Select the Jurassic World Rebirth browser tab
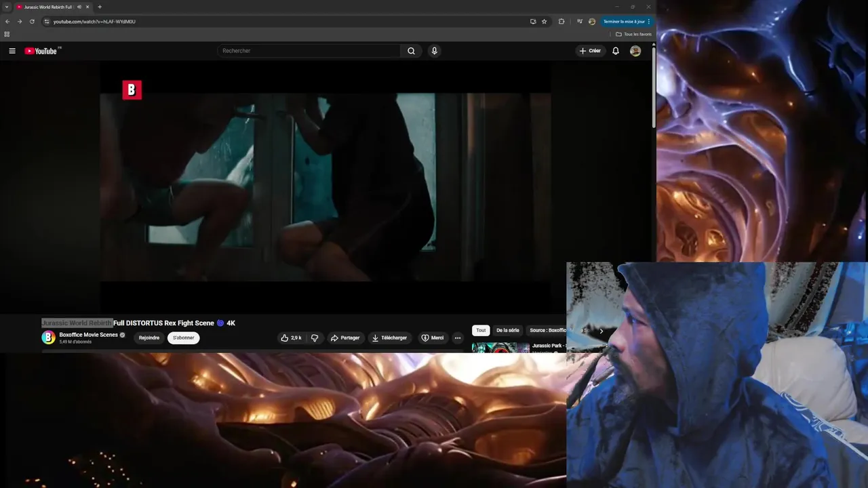Image resolution: width=868 pixels, height=488 pixels. [x=54, y=7]
